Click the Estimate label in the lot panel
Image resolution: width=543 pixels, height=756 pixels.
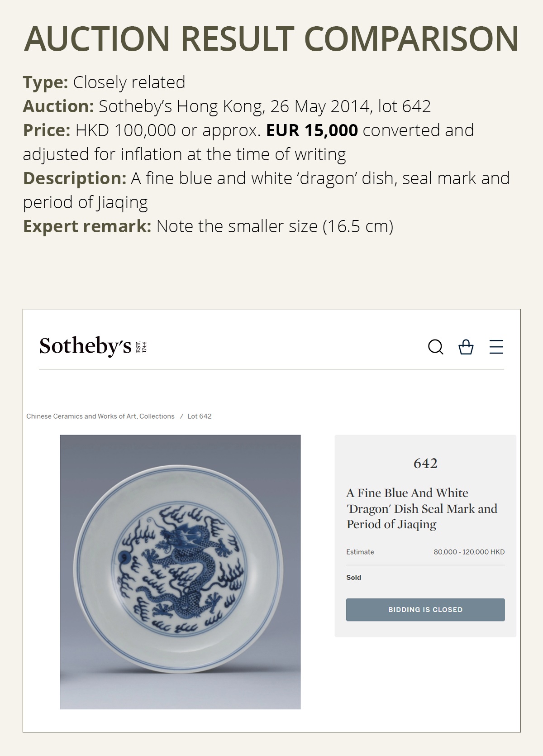[x=360, y=552]
